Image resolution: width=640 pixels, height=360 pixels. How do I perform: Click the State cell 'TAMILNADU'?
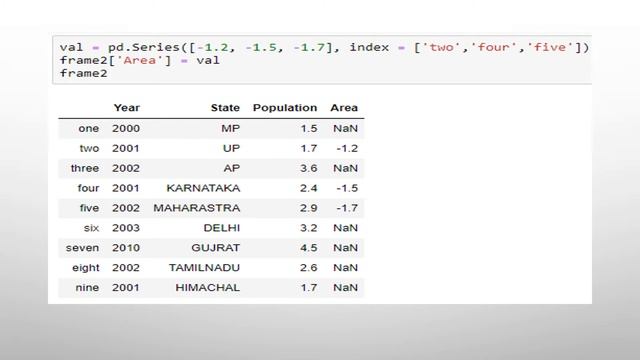[204, 268]
